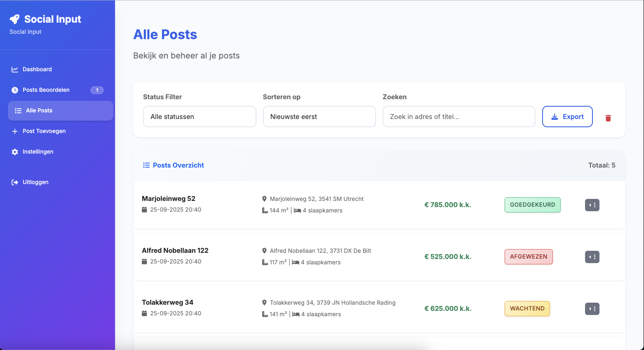Click the WACHTEND status badge
This screenshot has width=644, height=350.
527,309
